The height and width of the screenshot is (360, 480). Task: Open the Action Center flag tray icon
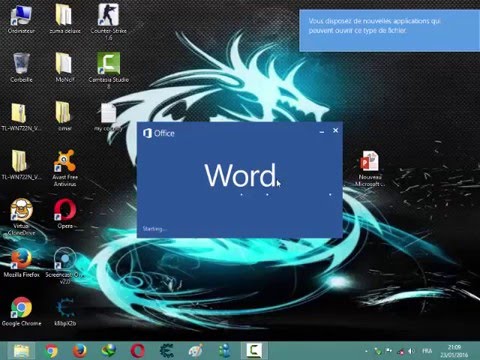tap(389, 351)
